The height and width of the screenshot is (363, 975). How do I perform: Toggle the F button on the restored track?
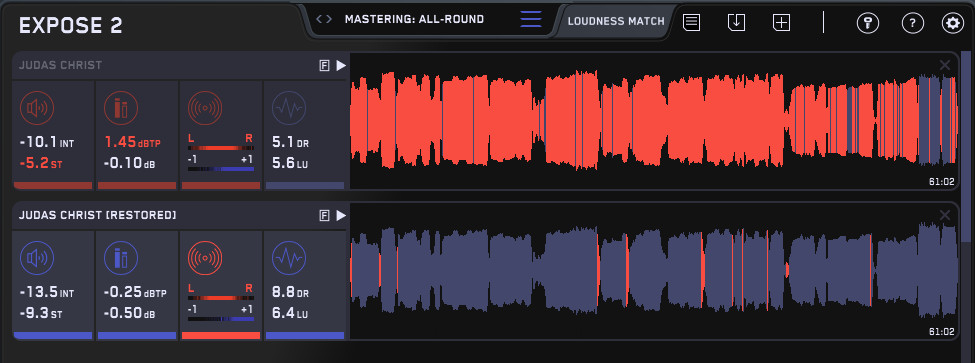[324, 216]
